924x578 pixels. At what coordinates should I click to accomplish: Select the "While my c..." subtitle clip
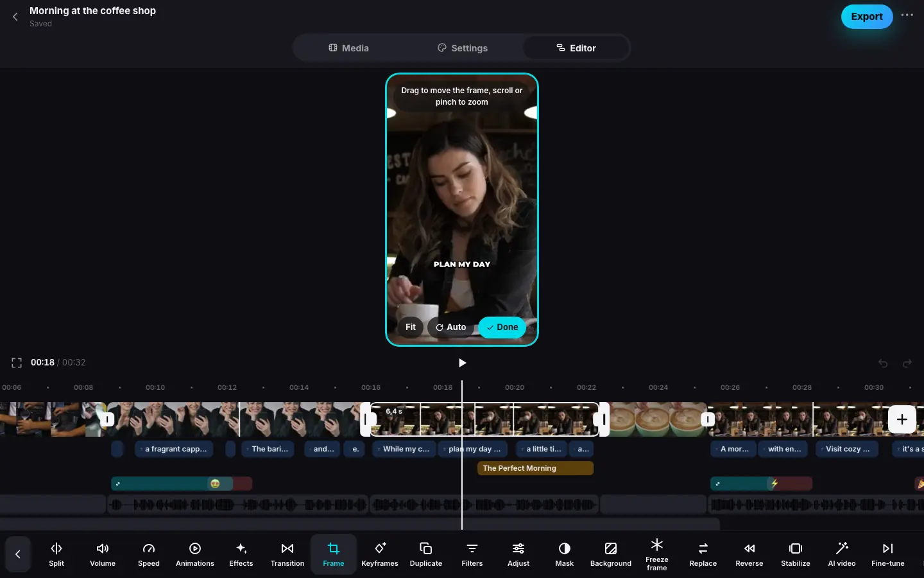tap(404, 449)
